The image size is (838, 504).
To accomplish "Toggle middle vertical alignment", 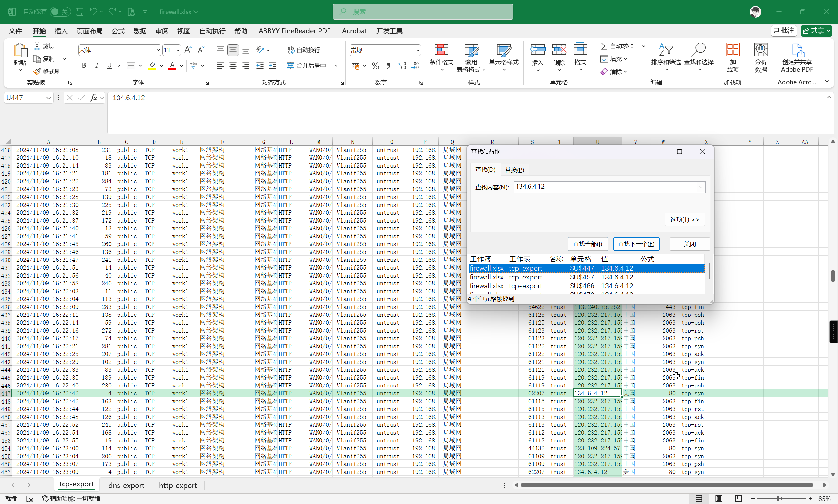I will pyautogui.click(x=233, y=50).
